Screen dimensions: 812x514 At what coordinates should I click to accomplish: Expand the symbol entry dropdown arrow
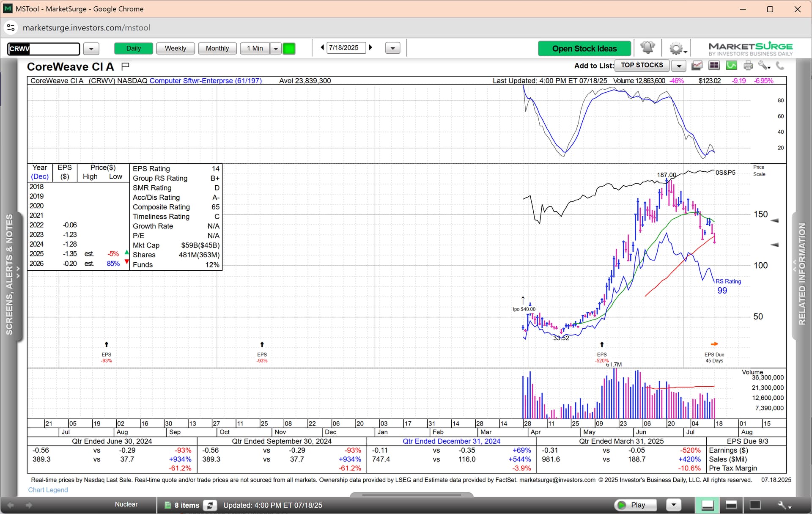[91, 49]
